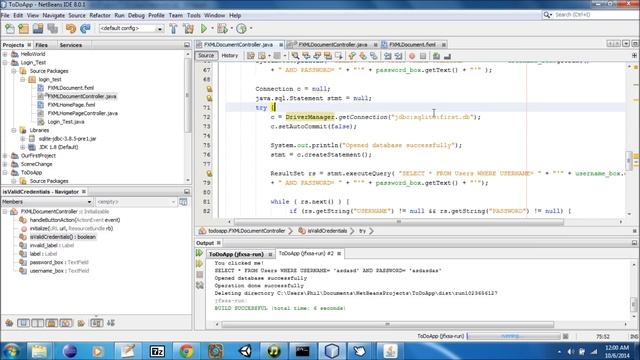Expand the OurFirstProject node
The image size is (640, 360).
point(5,156)
